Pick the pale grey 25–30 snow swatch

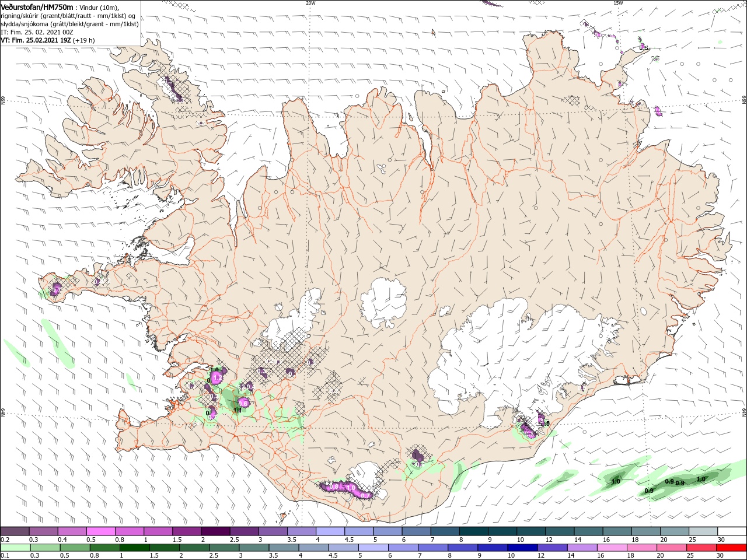click(x=704, y=531)
